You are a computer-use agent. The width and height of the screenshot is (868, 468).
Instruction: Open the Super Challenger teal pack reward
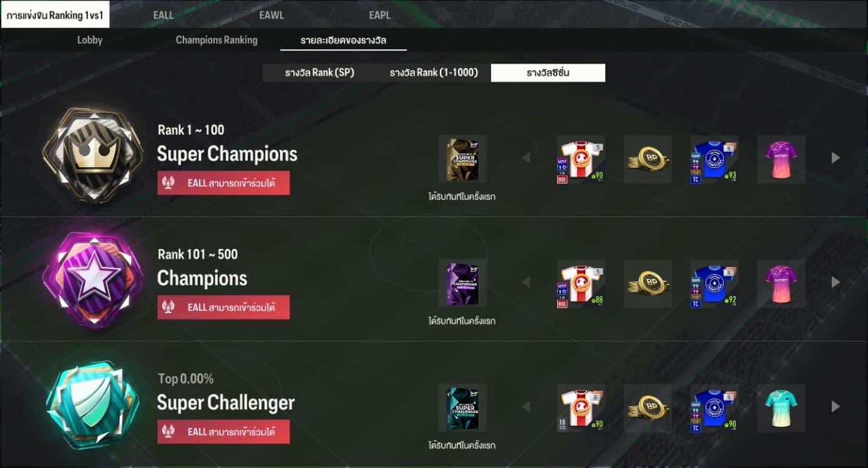(x=462, y=407)
